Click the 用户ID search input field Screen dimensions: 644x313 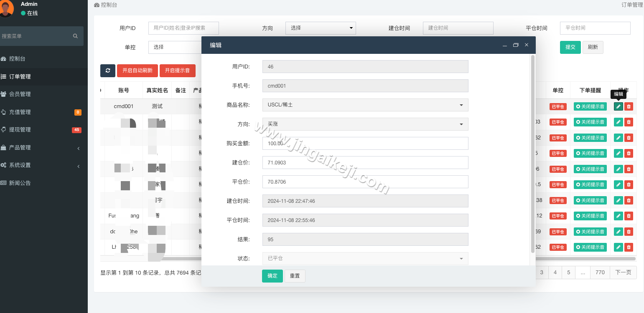click(183, 28)
